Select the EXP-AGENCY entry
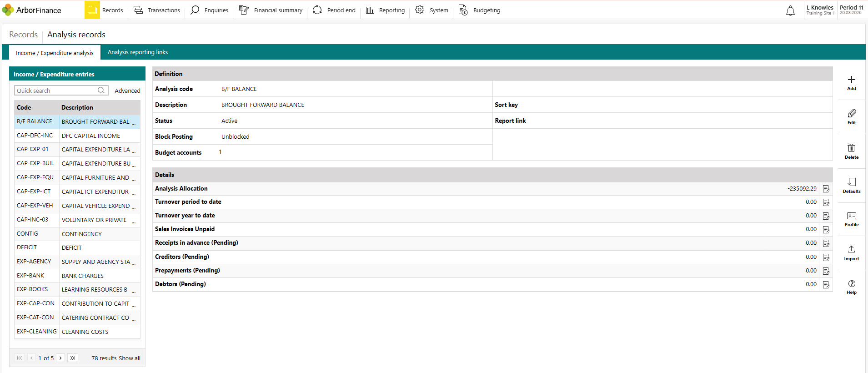 pyautogui.click(x=77, y=262)
